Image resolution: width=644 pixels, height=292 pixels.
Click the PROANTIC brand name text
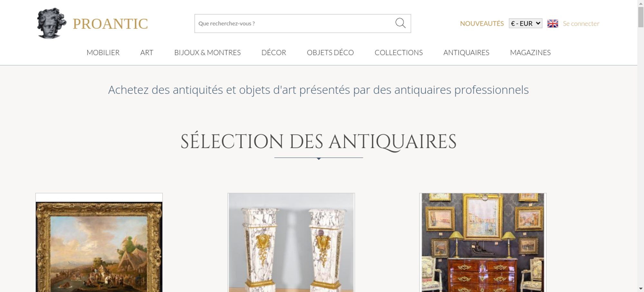(x=110, y=24)
